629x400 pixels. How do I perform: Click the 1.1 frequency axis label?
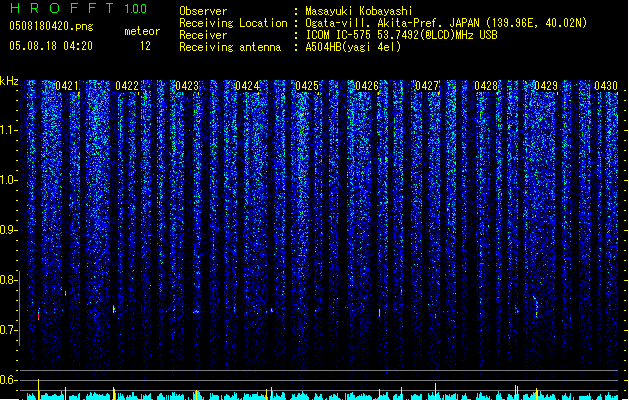pos(8,130)
